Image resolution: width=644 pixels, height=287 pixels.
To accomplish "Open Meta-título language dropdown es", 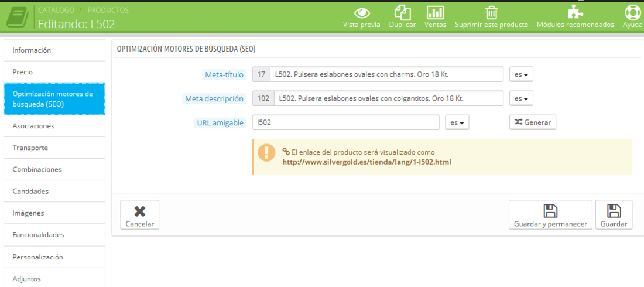I will point(521,75).
